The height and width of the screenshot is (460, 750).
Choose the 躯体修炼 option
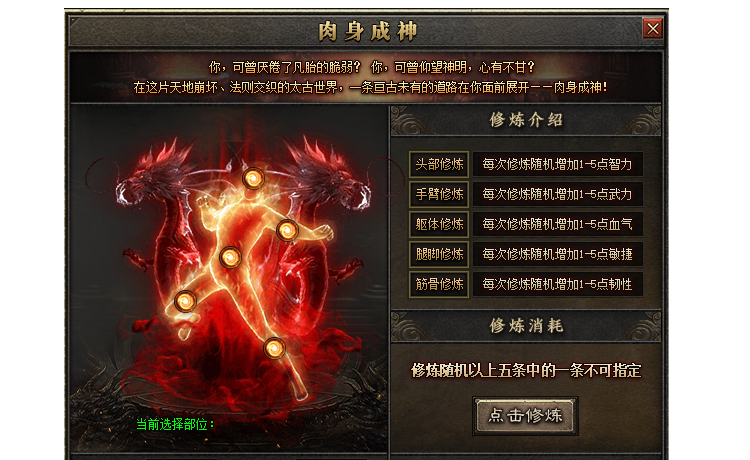click(x=439, y=225)
